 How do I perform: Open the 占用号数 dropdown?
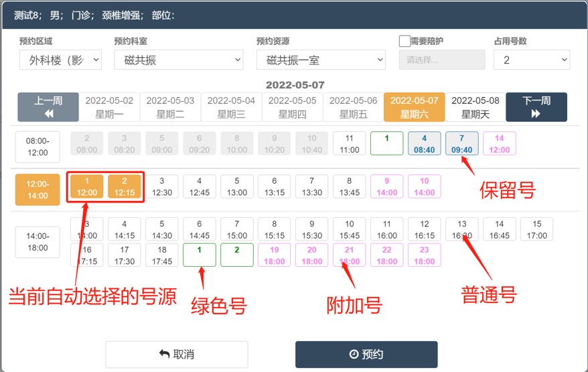pos(531,60)
